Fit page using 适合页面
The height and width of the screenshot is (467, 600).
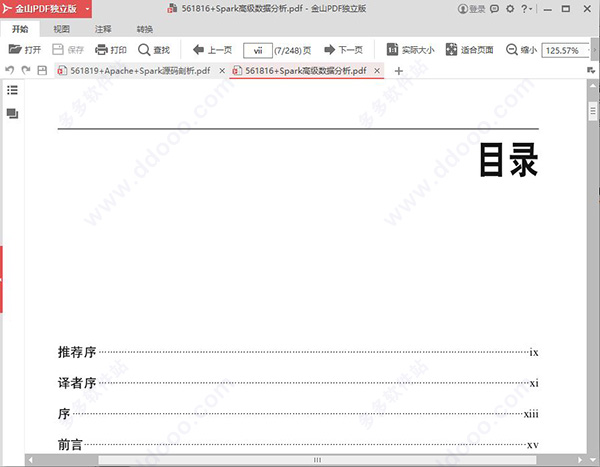click(x=470, y=50)
